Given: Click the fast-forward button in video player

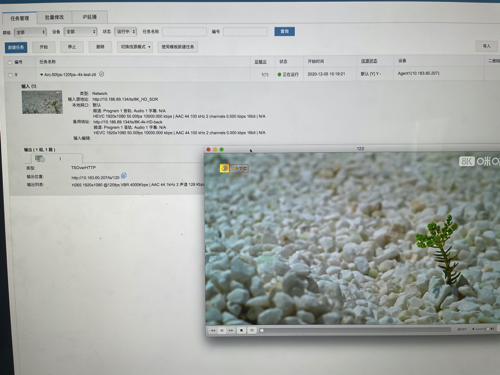Looking at the screenshot, I should [x=231, y=330].
